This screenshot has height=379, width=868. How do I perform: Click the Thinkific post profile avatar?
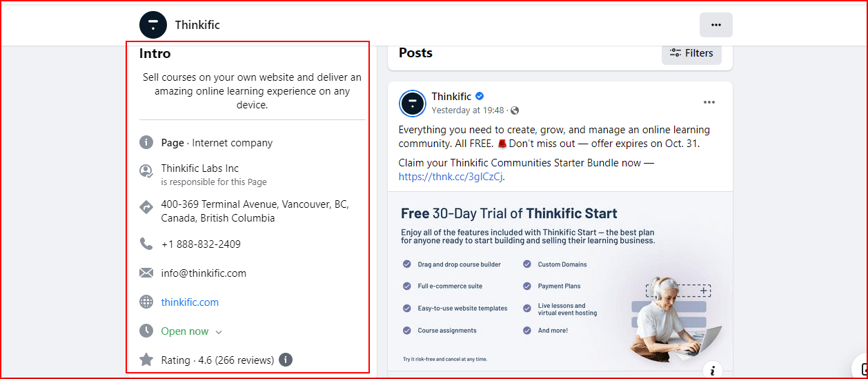click(x=413, y=104)
